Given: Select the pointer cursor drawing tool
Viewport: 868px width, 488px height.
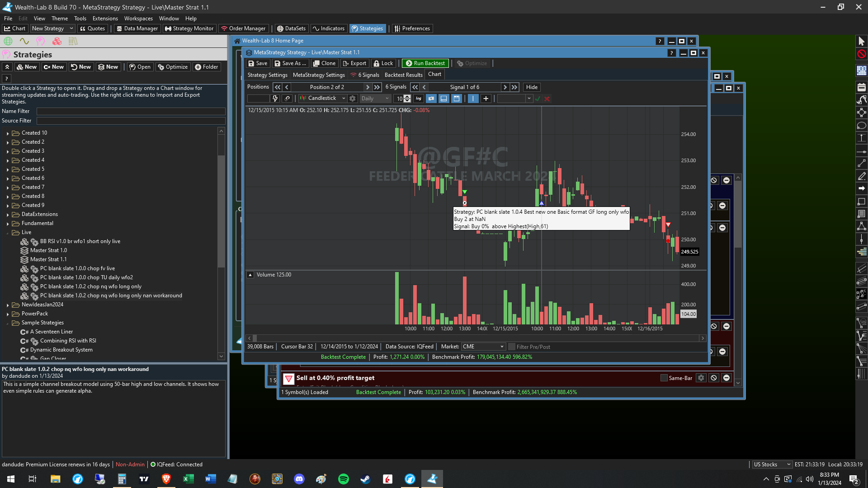Looking at the screenshot, I should [x=861, y=41].
